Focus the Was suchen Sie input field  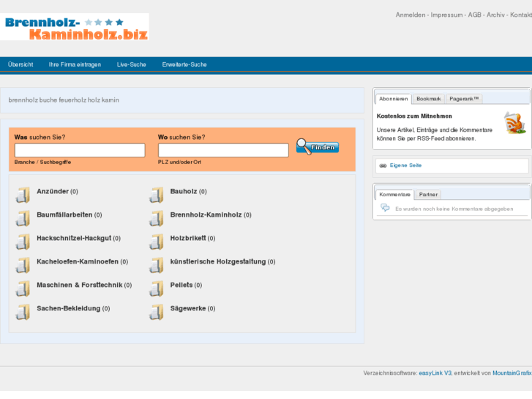coord(80,150)
